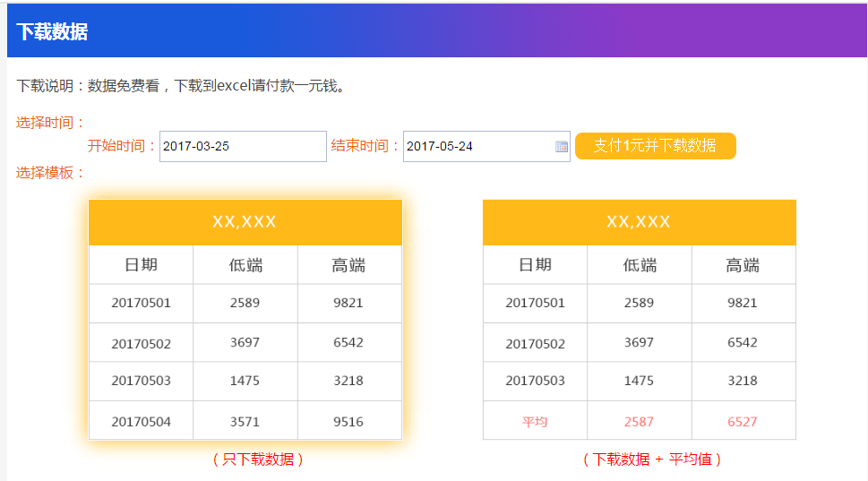Viewport: 868px width, 481px height.
Task: Click the end time field 2017-05-24
Action: tap(486, 147)
